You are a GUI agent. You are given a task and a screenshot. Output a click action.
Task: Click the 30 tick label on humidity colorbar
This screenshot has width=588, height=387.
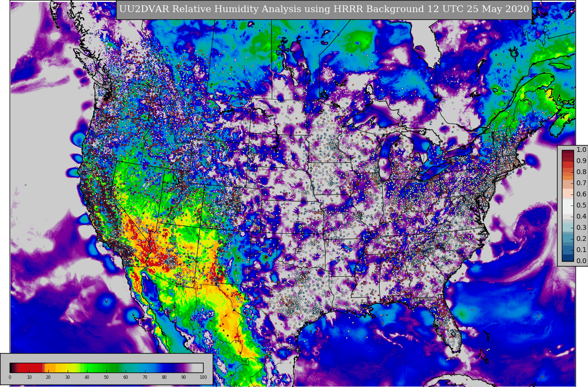pyautogui.click(x=68, y=377)
